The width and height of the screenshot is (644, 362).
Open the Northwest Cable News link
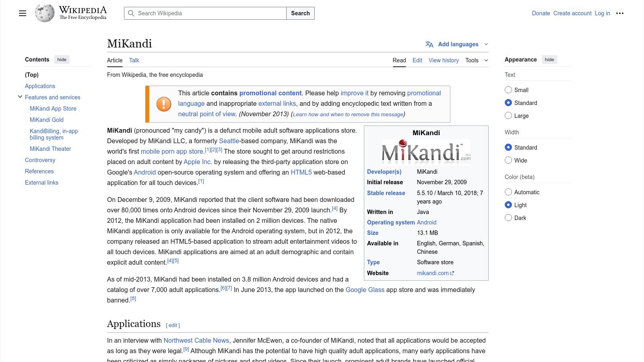(x=196, y=340)
